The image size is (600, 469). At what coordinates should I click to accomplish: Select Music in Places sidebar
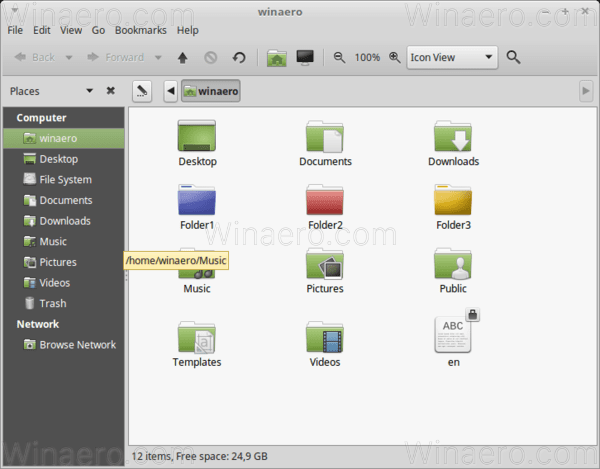coord(64,241)
